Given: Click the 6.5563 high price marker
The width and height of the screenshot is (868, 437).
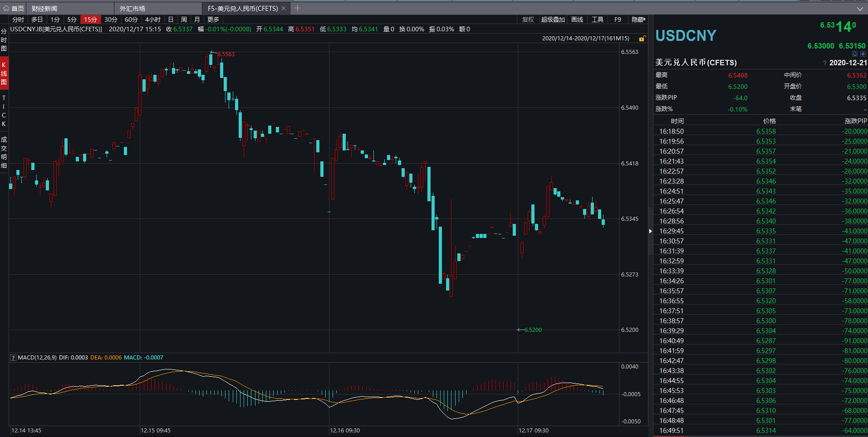Looking at the screenshot, I should point(226,54).
